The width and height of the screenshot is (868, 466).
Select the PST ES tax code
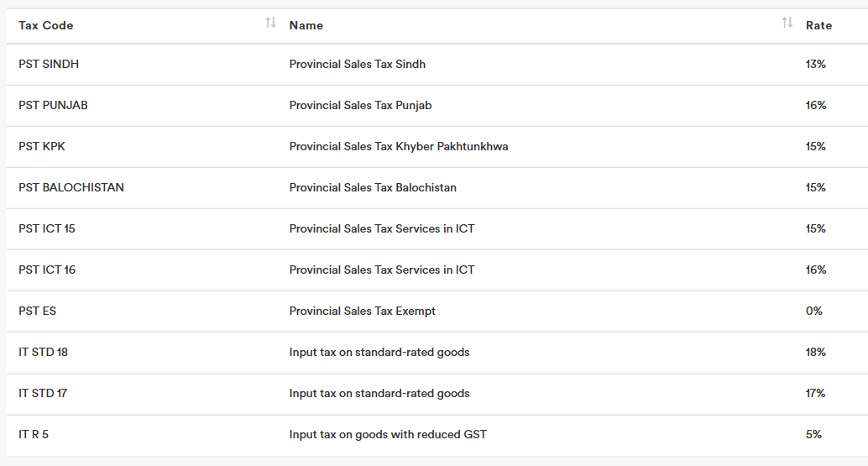pyautogui.click(x=38, y=311)
